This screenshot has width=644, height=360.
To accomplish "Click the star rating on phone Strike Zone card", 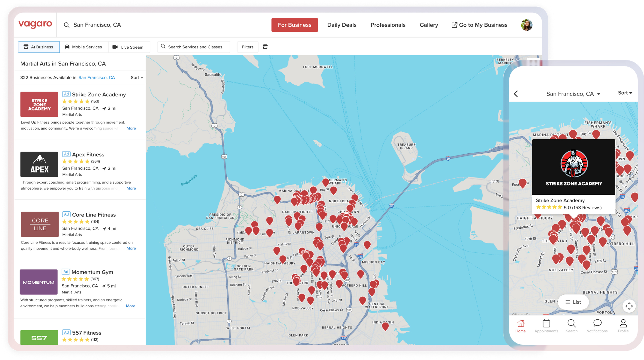I will coord(549,207).
